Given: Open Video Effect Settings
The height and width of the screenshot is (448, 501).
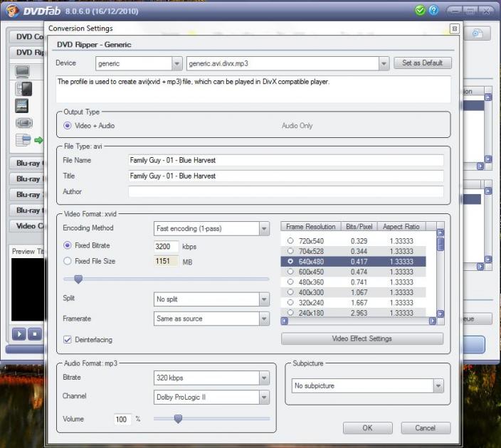Looking at the screenshot, I should click(x=362, y=338).
